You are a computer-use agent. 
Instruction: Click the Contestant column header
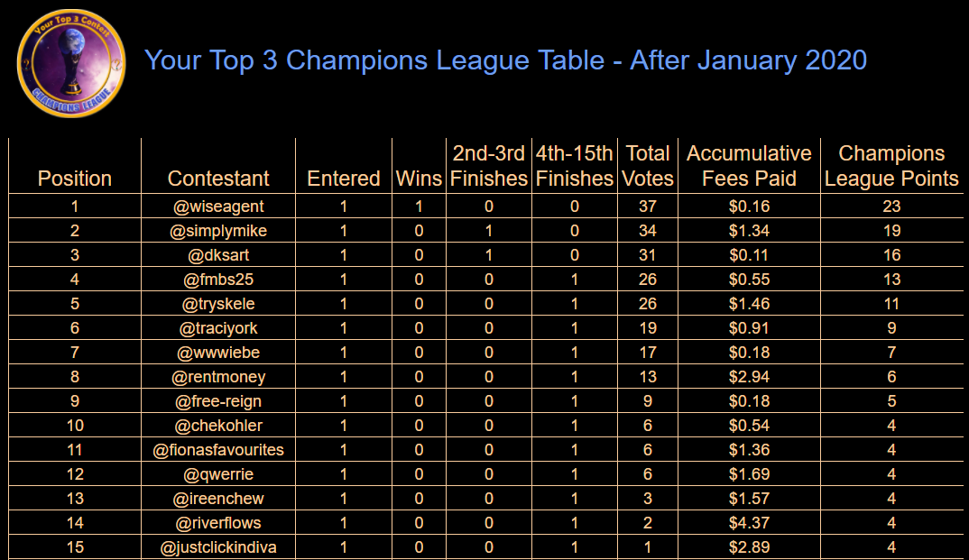[x=218, y=179]
